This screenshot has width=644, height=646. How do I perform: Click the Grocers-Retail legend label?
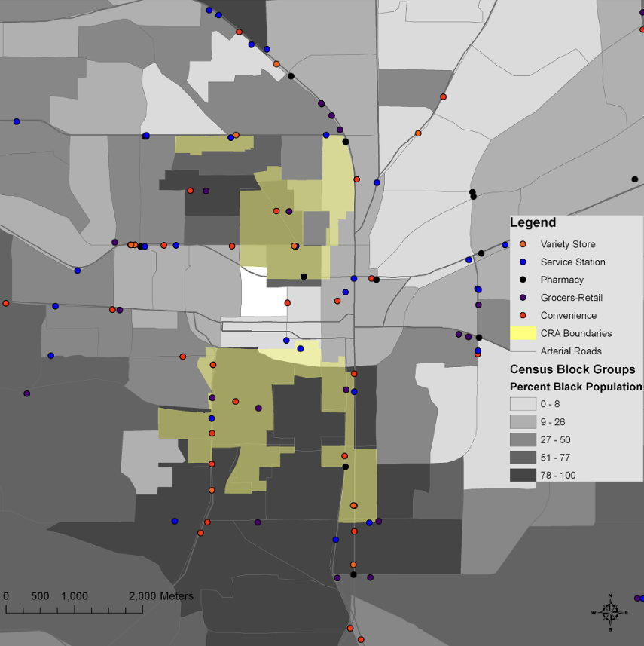(572, 298)
